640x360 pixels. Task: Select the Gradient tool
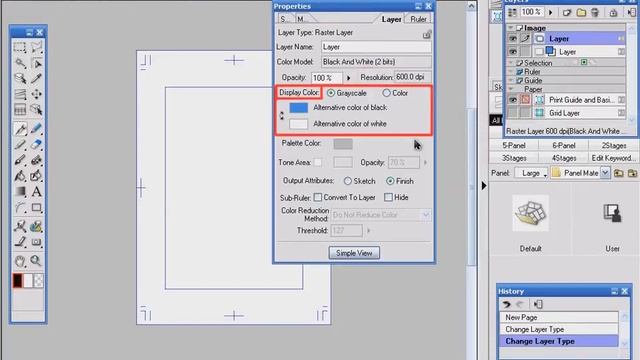pyautogui.click(x=20, y=191)
